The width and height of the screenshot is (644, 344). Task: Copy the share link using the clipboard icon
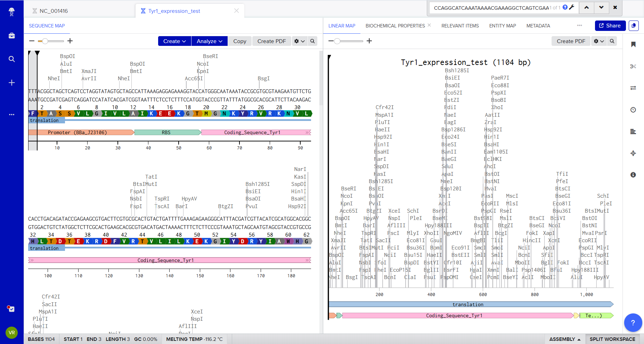tap(634, 26)
